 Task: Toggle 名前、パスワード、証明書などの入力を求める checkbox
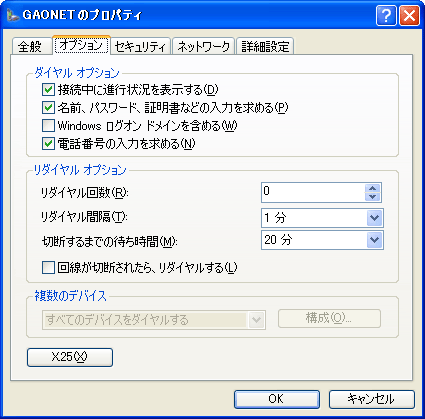[x=48, y=107]
